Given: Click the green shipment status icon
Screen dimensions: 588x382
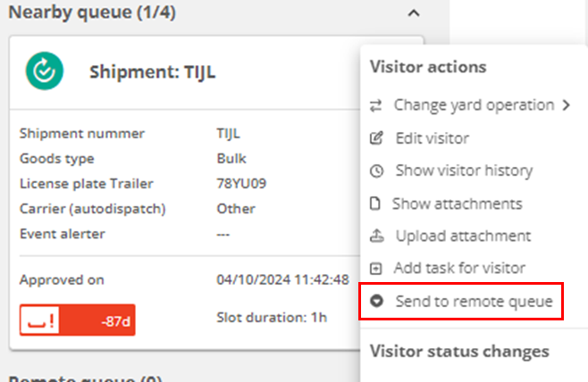Looking at the screenshot, I should pos(45,71).
